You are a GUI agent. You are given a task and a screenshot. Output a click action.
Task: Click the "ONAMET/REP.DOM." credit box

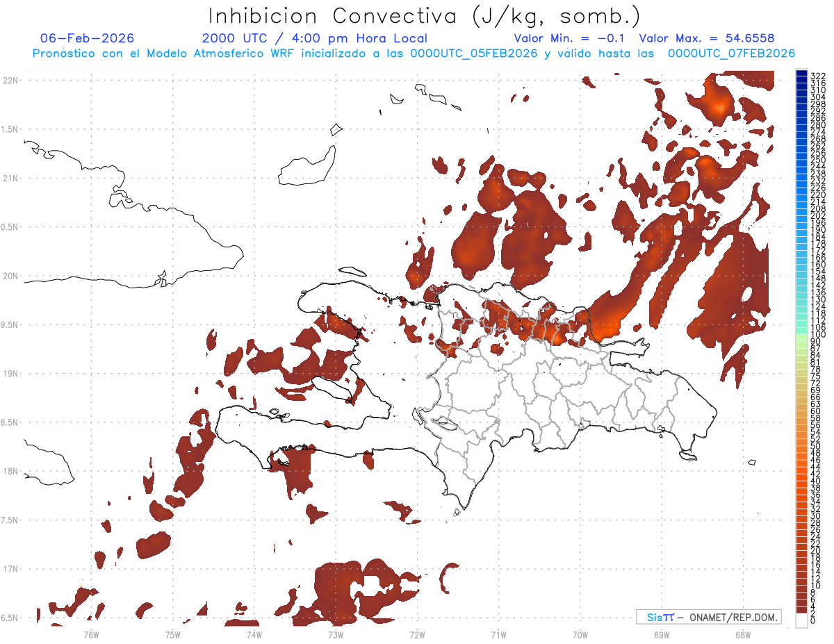708,617
